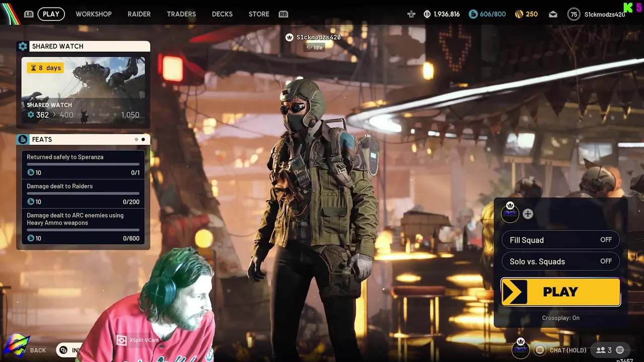Select the Damage dealt to Raiders feat
The height and width of the screenshot is (362, 644).
(x=83, y=194)
